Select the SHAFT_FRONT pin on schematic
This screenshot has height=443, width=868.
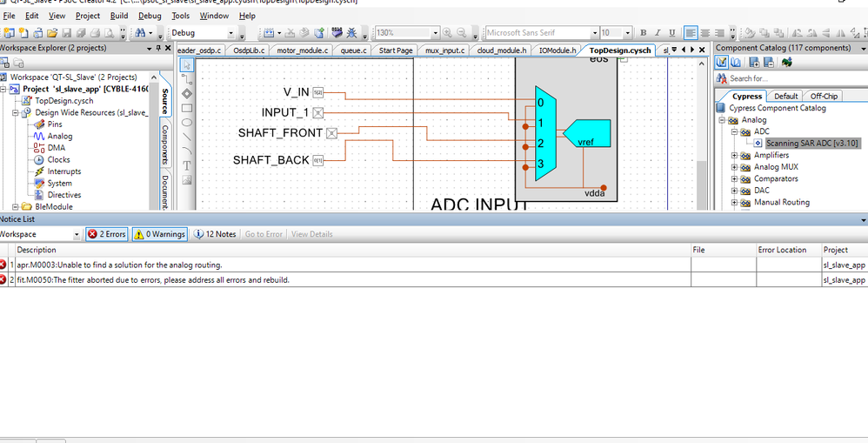click(331, 133)
